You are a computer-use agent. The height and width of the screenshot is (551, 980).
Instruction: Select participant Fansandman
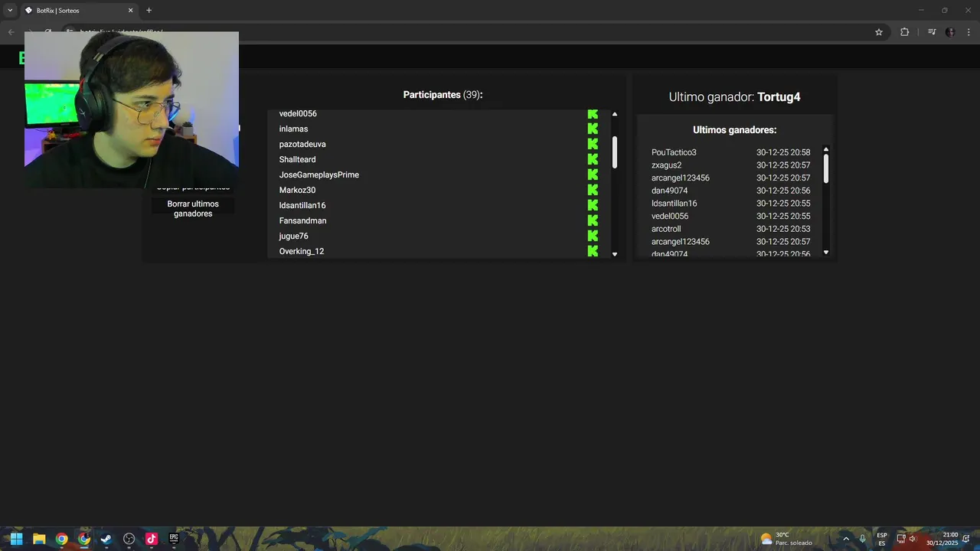[302, 220]
